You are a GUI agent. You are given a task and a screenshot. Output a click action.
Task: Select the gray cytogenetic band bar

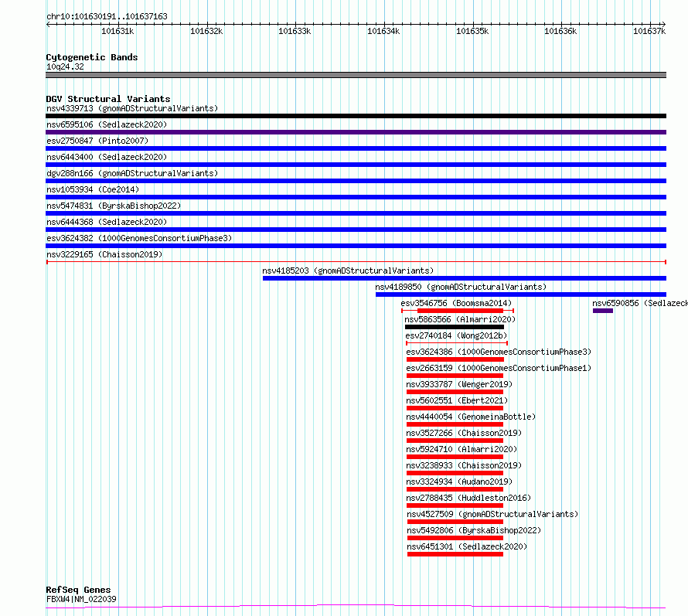click(x=356, y=75)
